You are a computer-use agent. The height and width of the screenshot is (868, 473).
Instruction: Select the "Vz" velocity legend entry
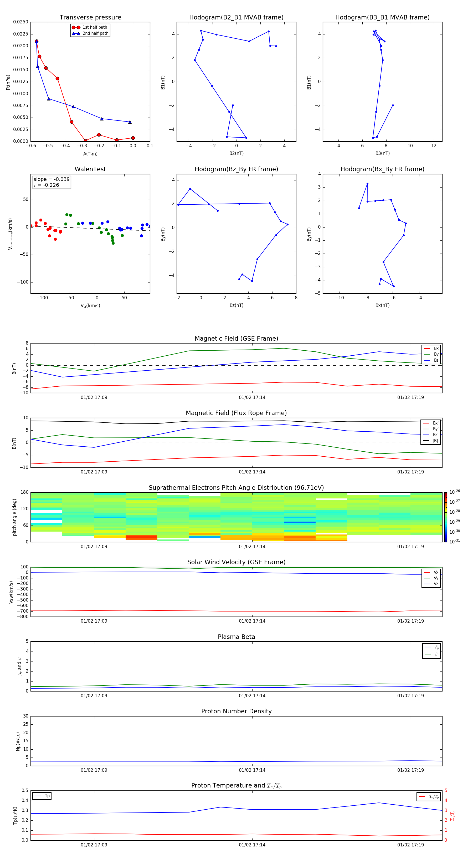pos(431,584)
